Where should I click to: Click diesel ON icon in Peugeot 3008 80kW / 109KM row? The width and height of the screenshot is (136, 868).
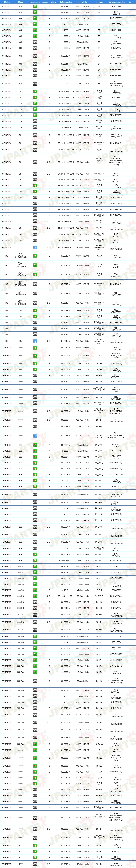tap(35, 375)
